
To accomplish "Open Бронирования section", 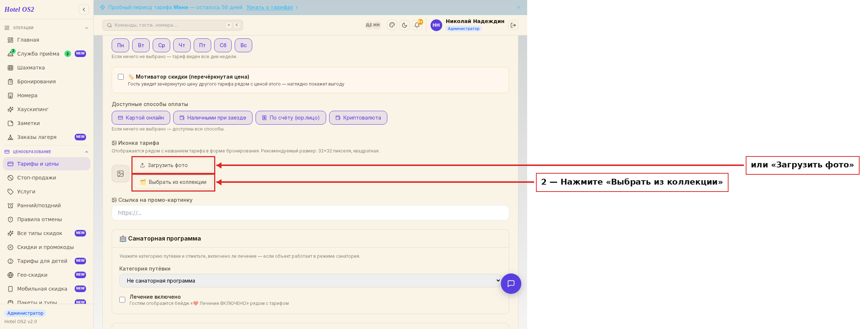I will click(x=46, y=82).
